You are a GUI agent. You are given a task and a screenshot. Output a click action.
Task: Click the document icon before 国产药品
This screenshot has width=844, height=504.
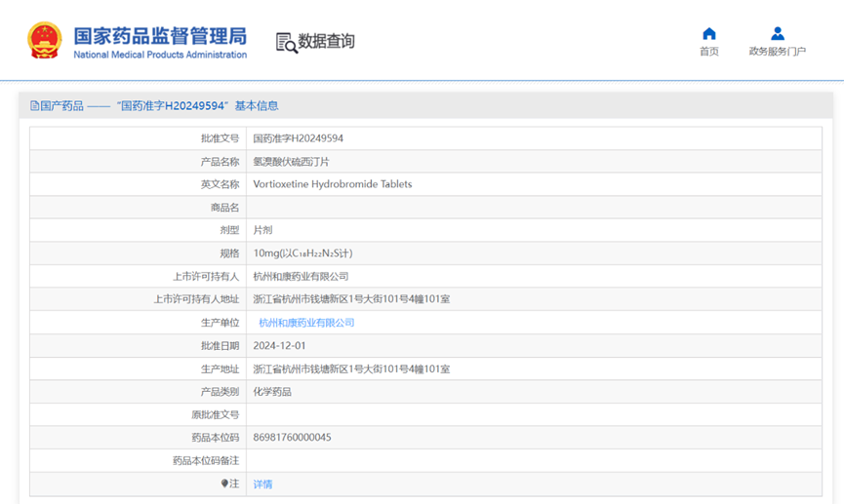pos(34,105)
